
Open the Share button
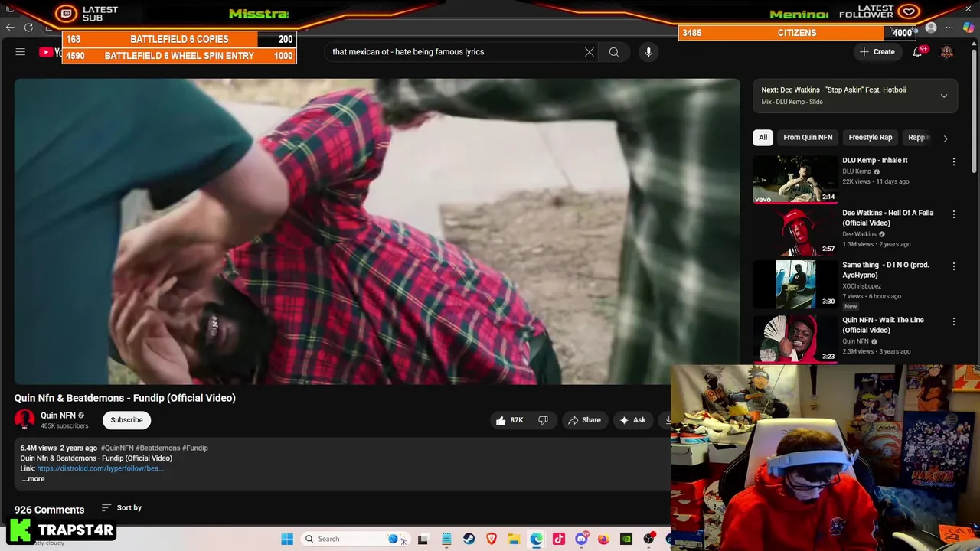[x=584, y=420]
